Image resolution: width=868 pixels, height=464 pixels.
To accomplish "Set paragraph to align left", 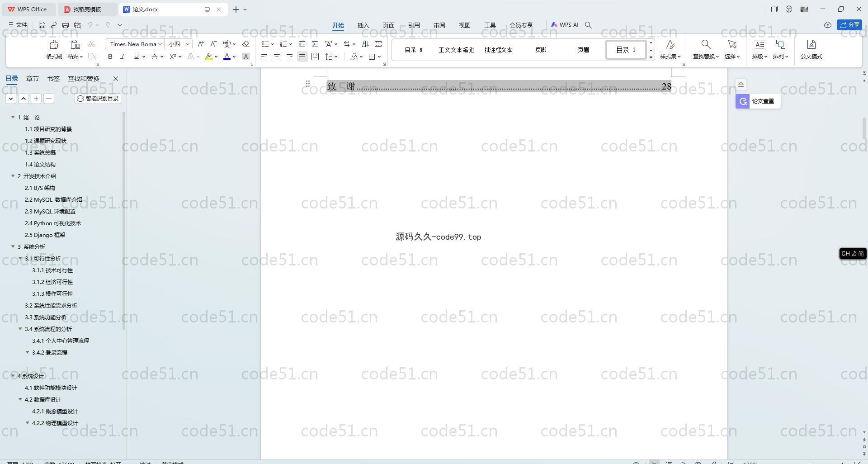I will pyautogui.click(x=264, y=57).
